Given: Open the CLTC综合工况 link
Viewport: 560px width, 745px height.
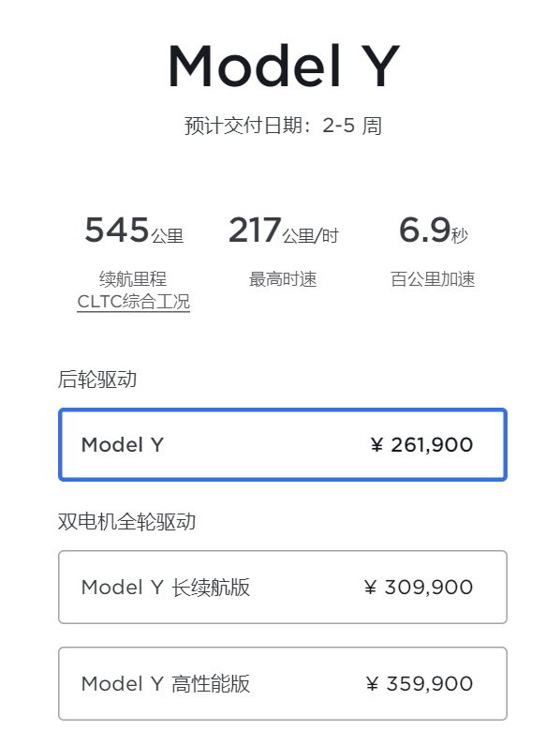Looking at the screenshot, I should tap(134, 302).
